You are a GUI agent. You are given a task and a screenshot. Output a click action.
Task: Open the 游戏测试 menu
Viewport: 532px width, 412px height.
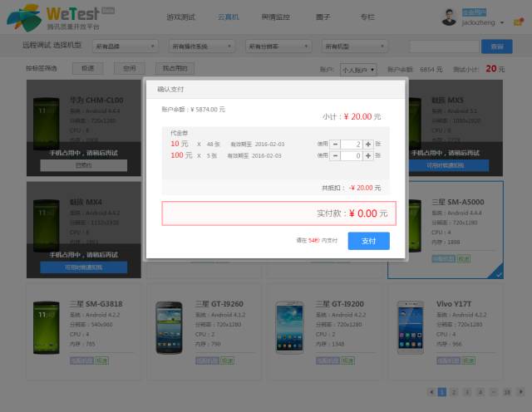coord(180,17)
